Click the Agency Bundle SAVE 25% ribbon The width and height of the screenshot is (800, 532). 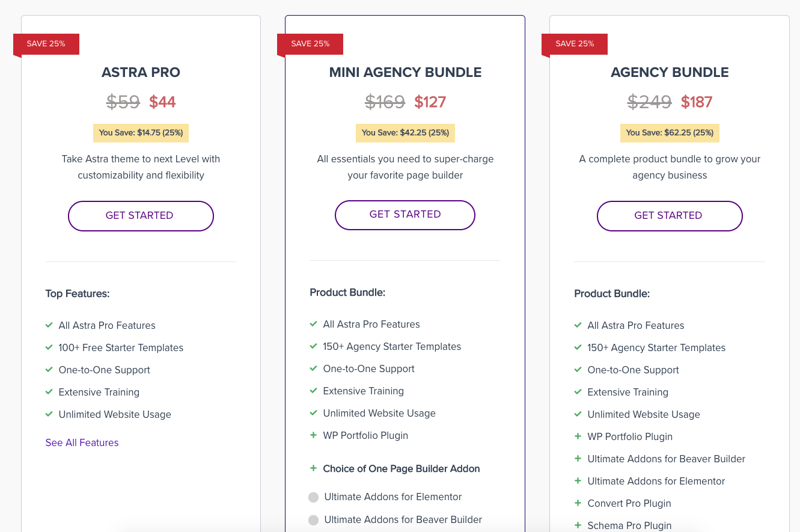pos(575,44)
